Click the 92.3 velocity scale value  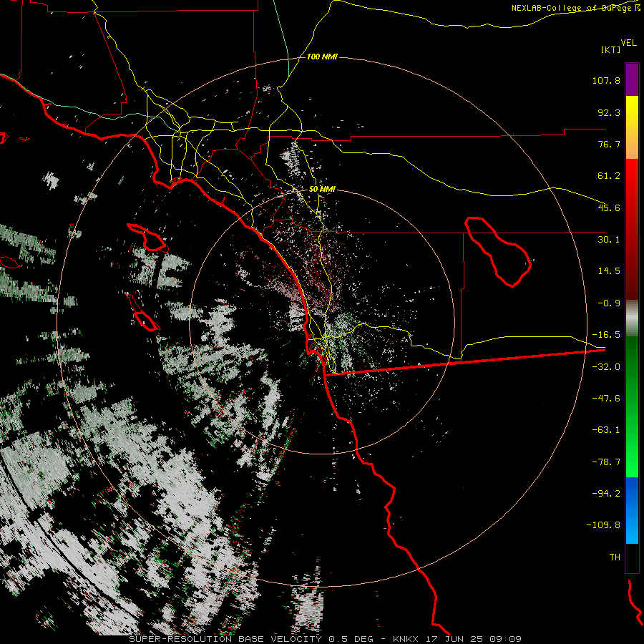[x=609, y=112]
